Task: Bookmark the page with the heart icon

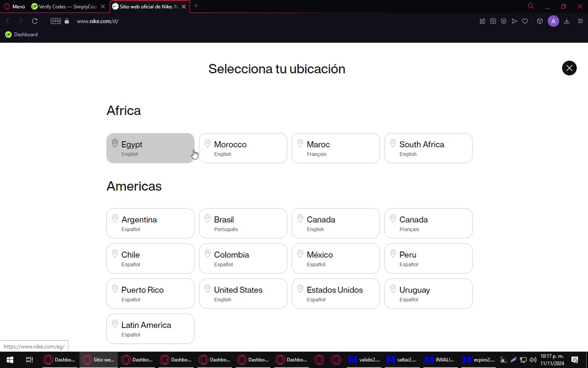Action: [x=525, y=21]
